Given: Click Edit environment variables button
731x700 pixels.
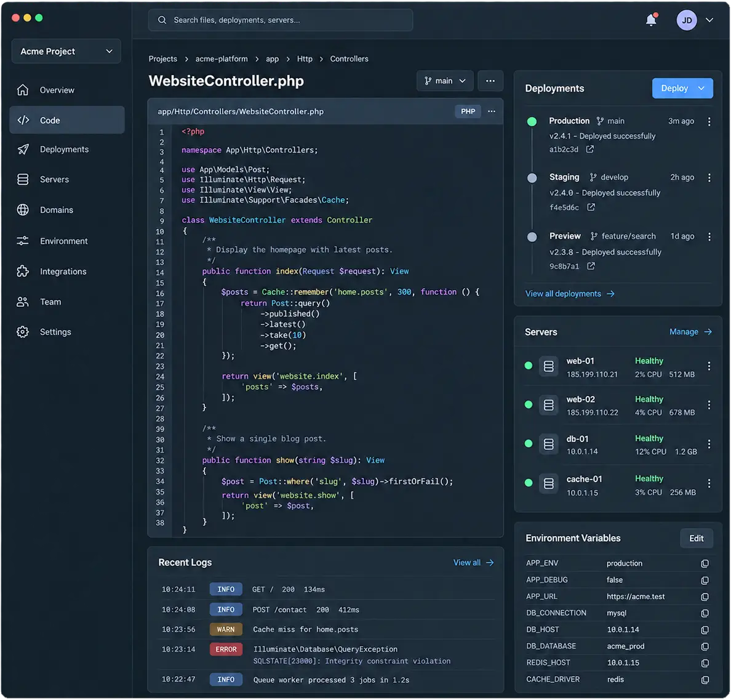Looking at the screenshot, I should [x=696, y=538].
